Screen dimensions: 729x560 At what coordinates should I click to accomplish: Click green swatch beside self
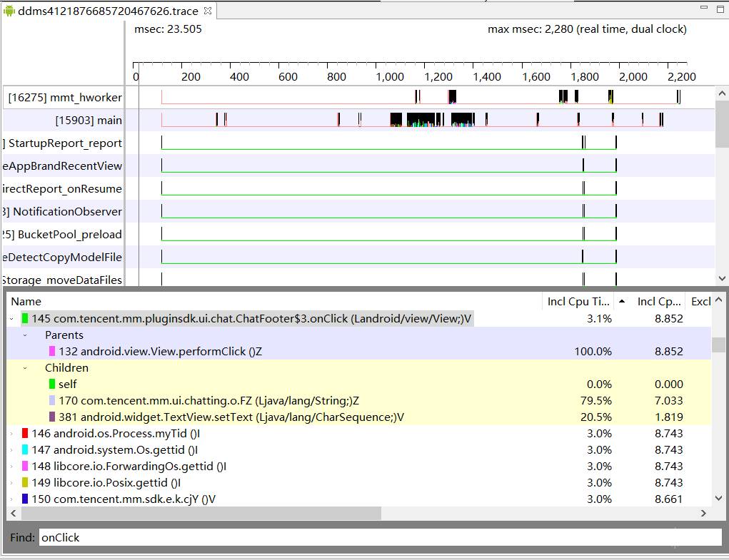coord(52,384)
